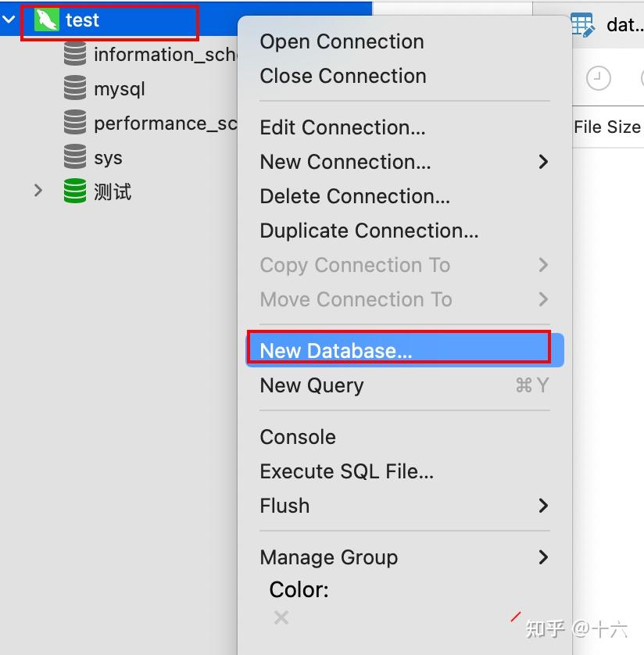Expand the 测试 database node
Viewport: 644px width, 655px height.
(39, 189)
